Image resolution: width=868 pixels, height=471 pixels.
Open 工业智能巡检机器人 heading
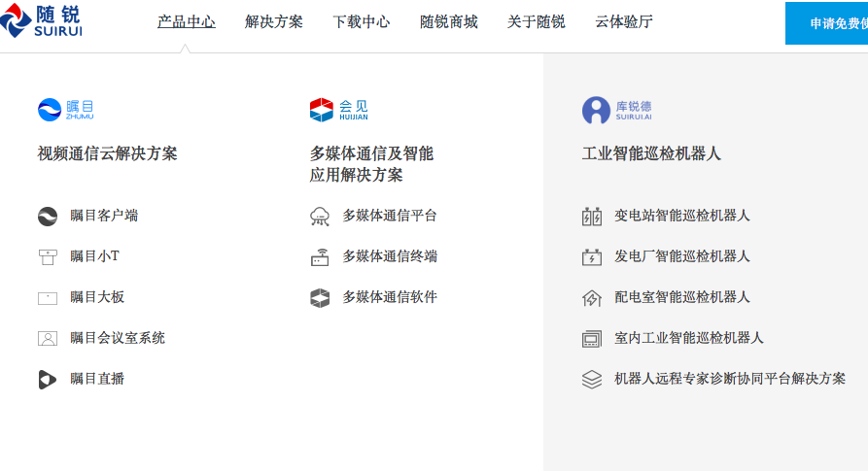click(x=651, y=153)
